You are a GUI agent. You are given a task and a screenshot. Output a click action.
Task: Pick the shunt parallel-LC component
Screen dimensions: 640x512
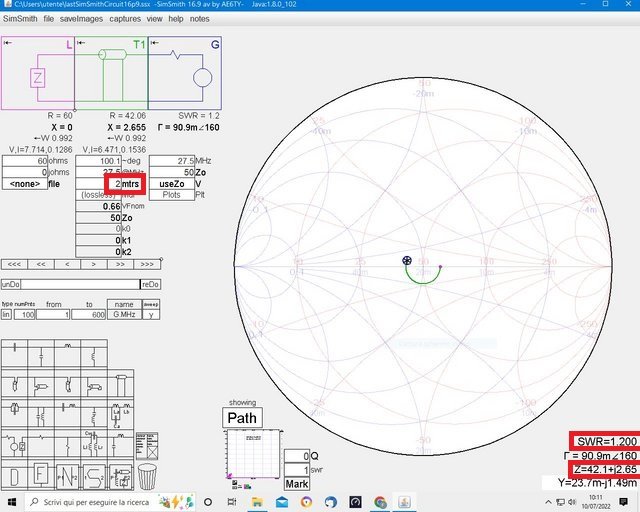tap(41, 414)
